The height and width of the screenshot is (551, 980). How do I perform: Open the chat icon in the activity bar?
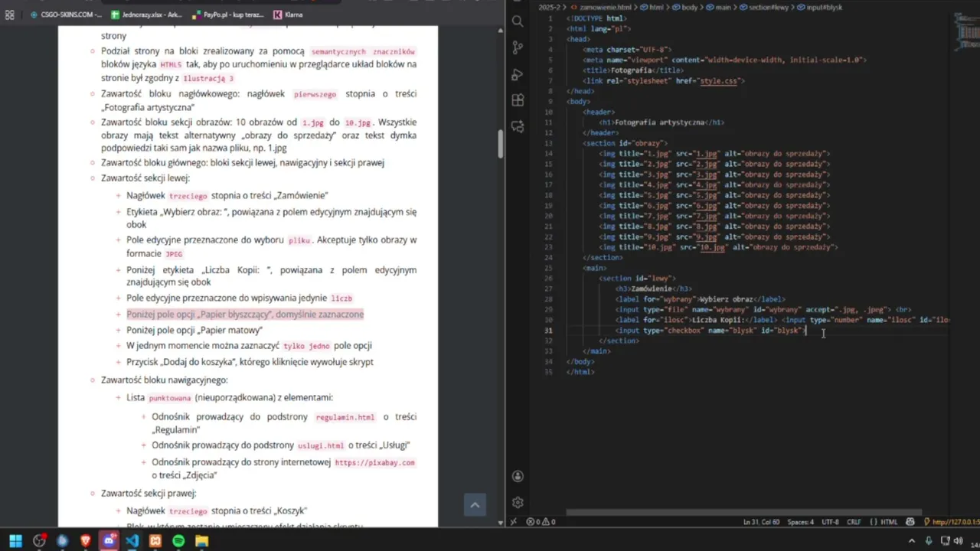tap(518, 126)
